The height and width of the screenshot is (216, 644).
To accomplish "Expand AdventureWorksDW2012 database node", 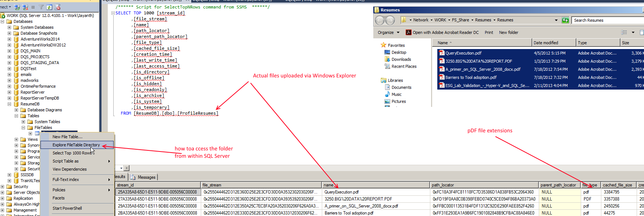I will point(9,45).
